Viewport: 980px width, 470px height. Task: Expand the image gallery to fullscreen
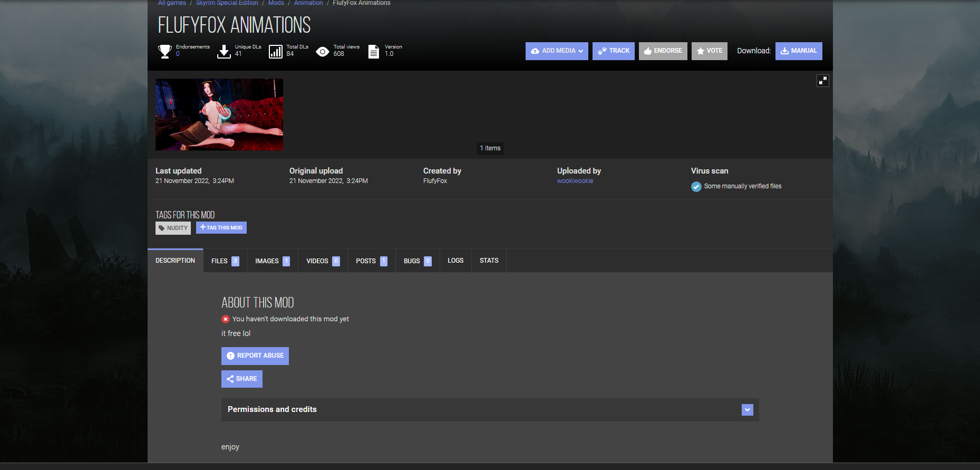(823, 81)
